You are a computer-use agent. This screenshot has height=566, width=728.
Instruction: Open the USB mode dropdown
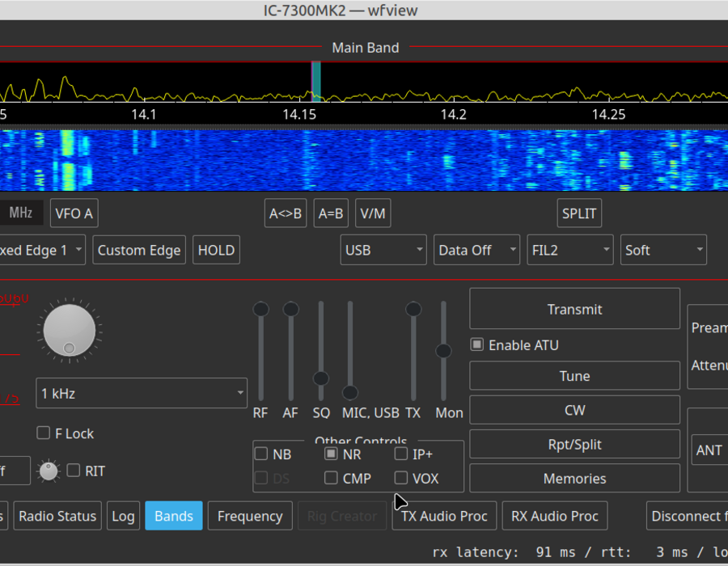coord(383,250)
